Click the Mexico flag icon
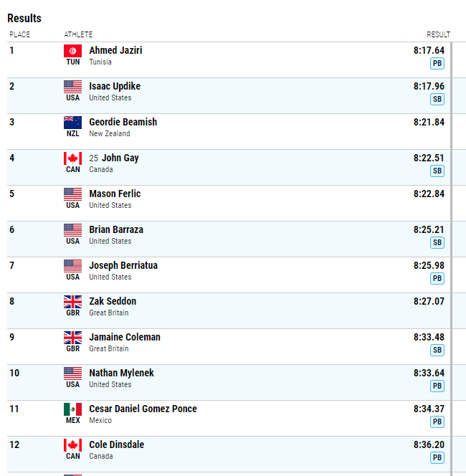The width and height of the screenshot is (466, 476). [x=72, y=409]
